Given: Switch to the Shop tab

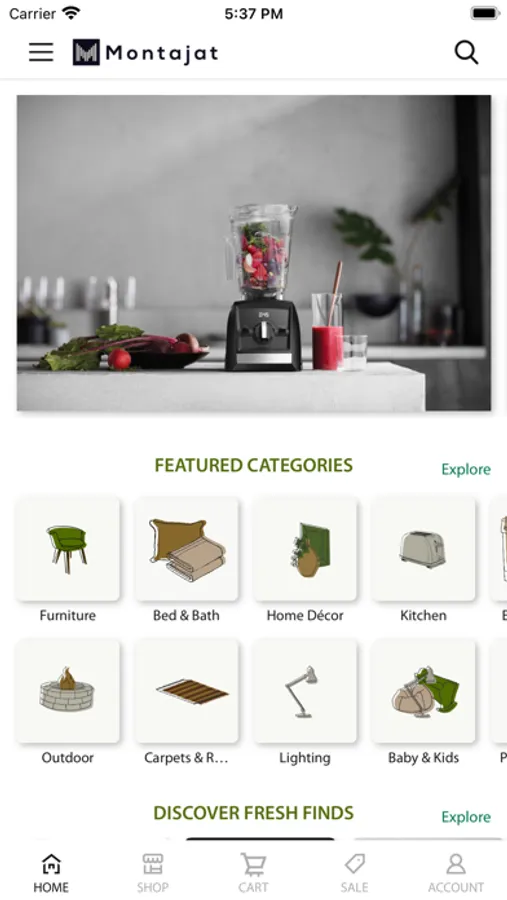Looking at the screenshot, I should pos(152,873).
